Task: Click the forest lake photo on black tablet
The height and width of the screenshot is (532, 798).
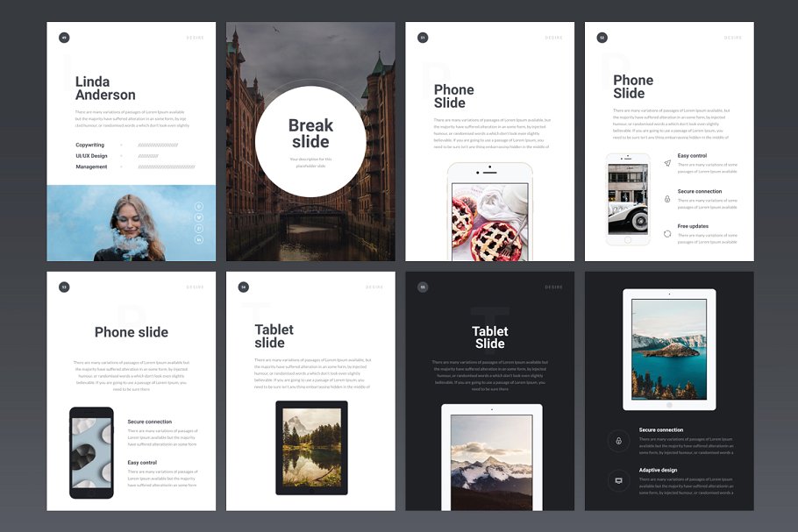Action: 311,447
